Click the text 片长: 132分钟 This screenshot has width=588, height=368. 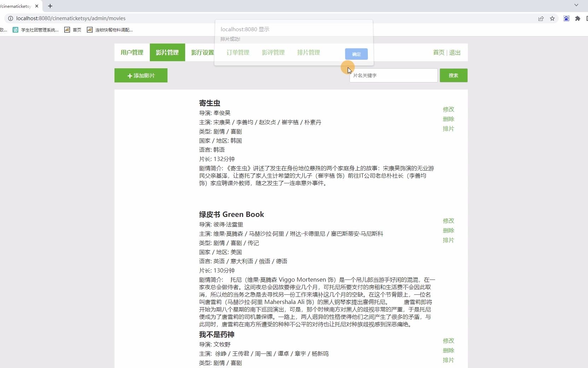coord(217,159)
